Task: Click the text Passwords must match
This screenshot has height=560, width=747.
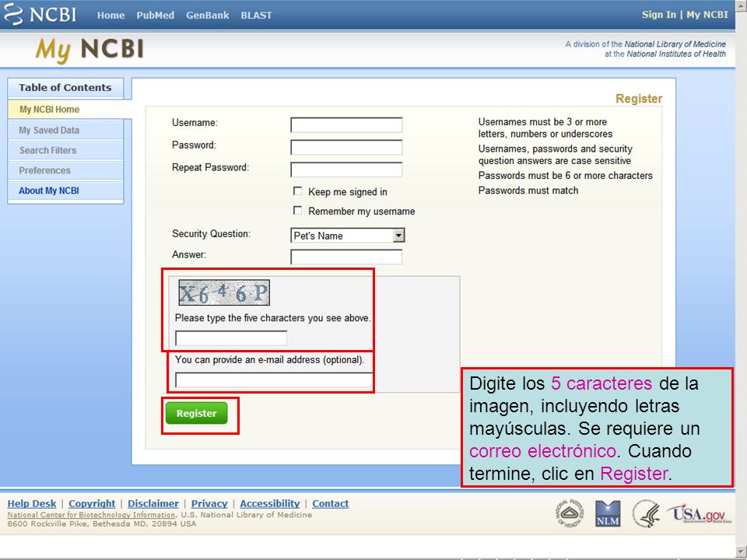Action: tap(528, 191)
